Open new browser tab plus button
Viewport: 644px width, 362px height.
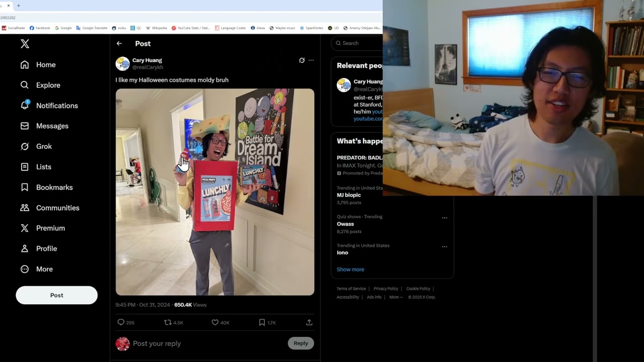click(x=19, y=6)
